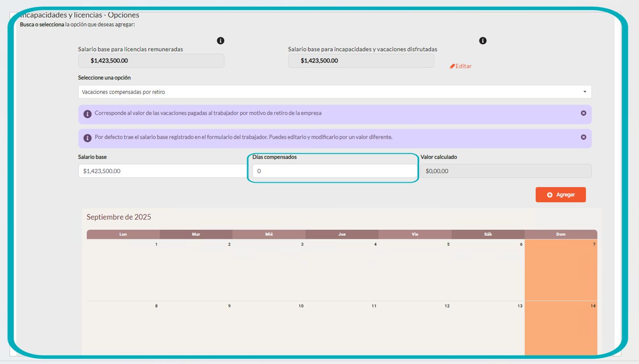Image resolution: width=639 pixels, height=364 pixels.
Task: Open 'Vacaciones compensadas por retiro' dropdown
Action: 334,92
